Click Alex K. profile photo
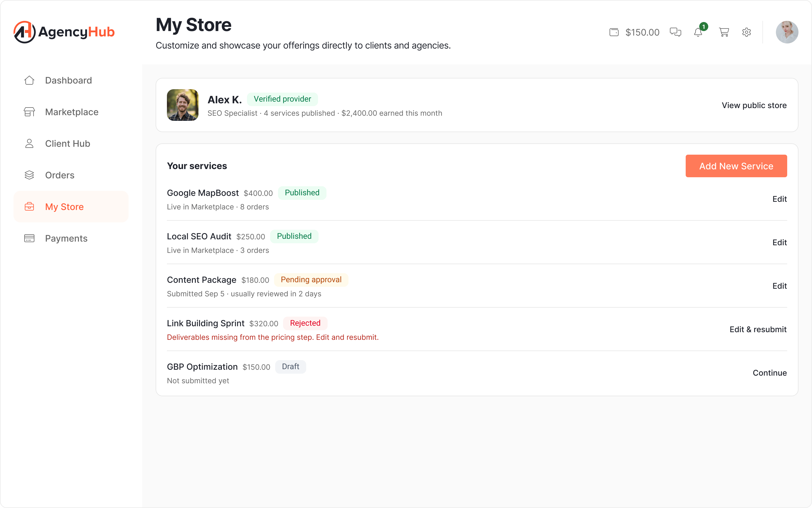The width and height of the screenshot is (812, 508). point(182,105)
